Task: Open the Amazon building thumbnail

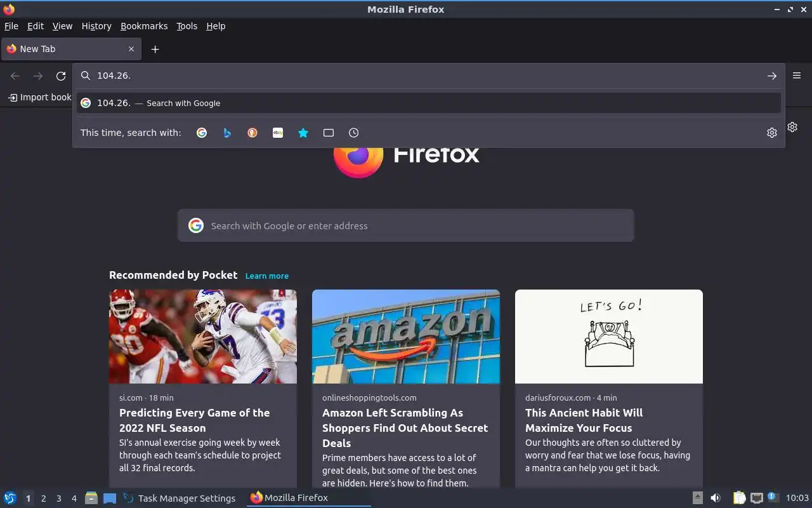Action: (x=406, y=337)
